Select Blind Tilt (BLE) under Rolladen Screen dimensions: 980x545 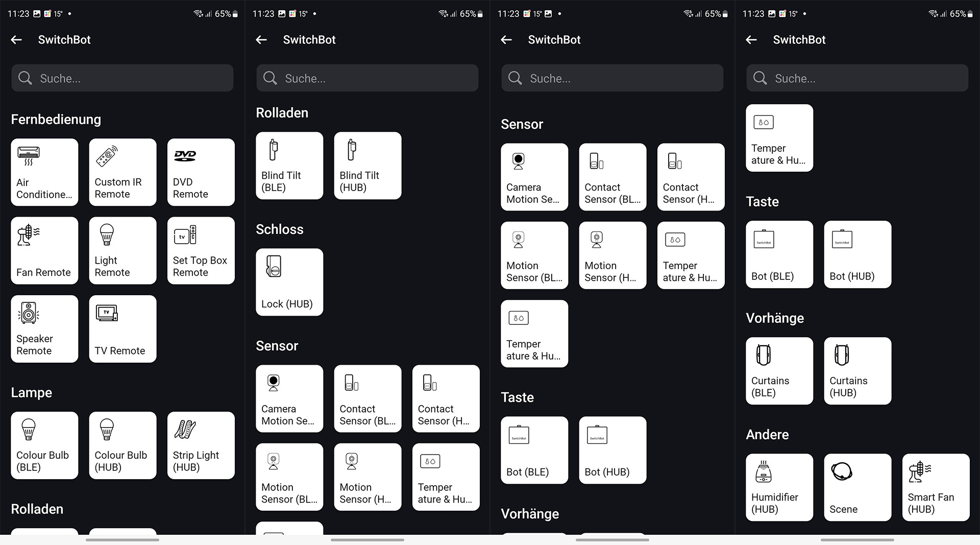(289, 165)
